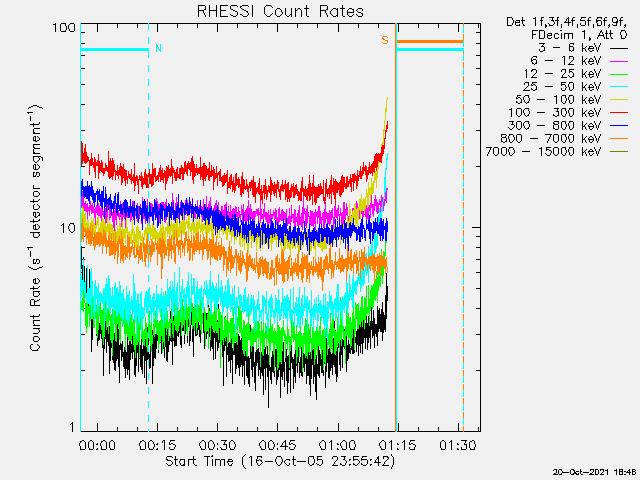Click the '100' y-axis tick label
This screenshot has height=480, width=640.
click(64, 28)
